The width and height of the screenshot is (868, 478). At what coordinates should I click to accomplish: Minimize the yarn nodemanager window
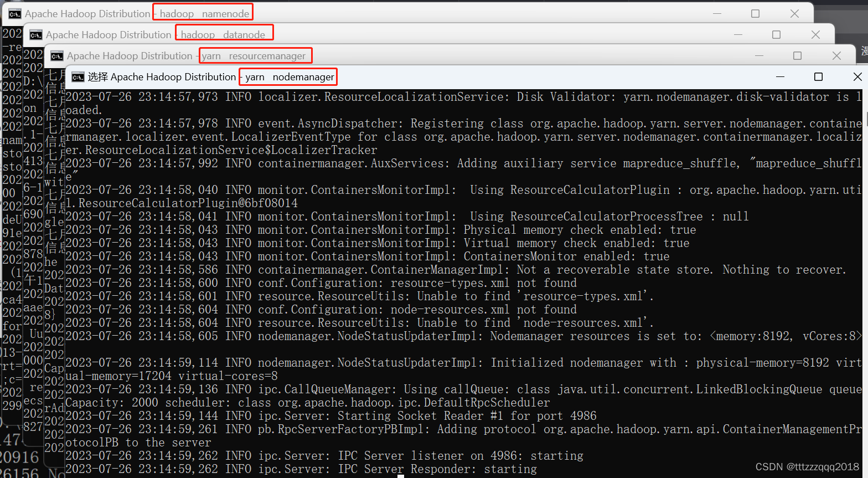[781, 77]
